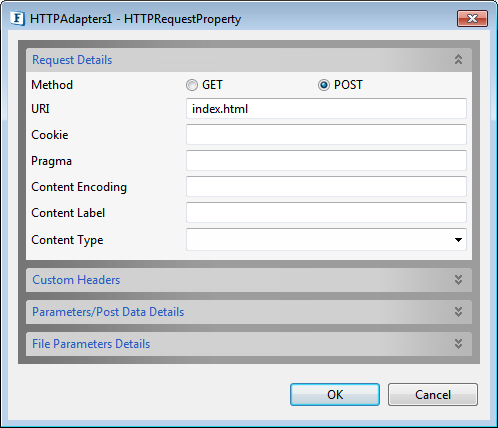Focus the Pragma text field

click(x=326, y=160)
